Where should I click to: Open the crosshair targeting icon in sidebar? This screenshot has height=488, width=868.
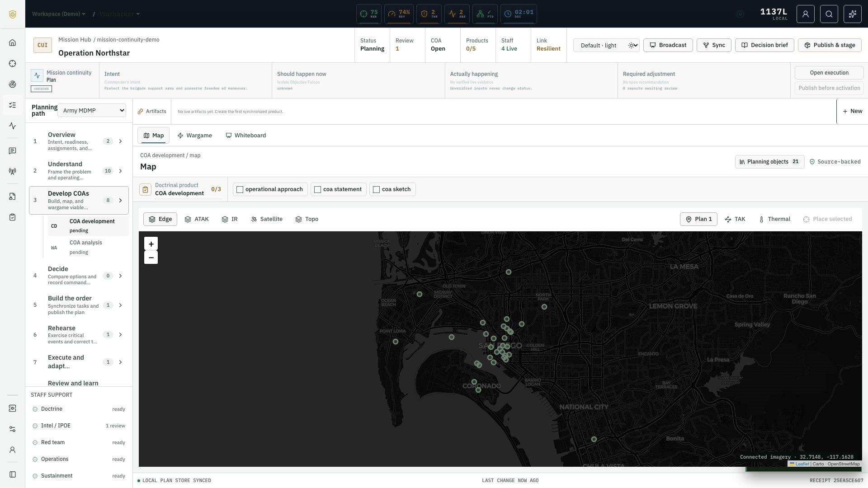coord(12,63)
